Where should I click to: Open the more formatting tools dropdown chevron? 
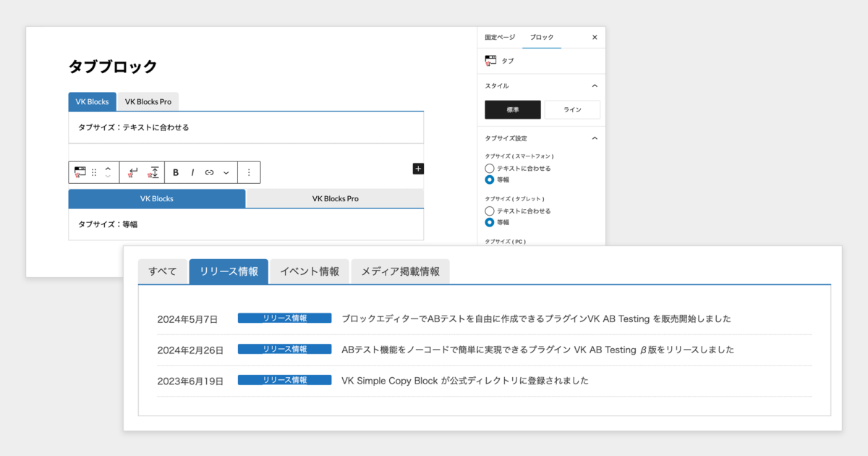[x=226, y=172]
